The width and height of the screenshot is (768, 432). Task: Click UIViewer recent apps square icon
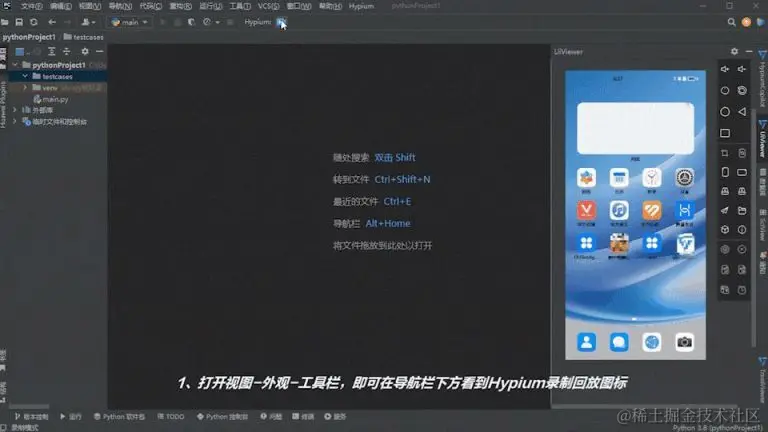pos(725,133)
